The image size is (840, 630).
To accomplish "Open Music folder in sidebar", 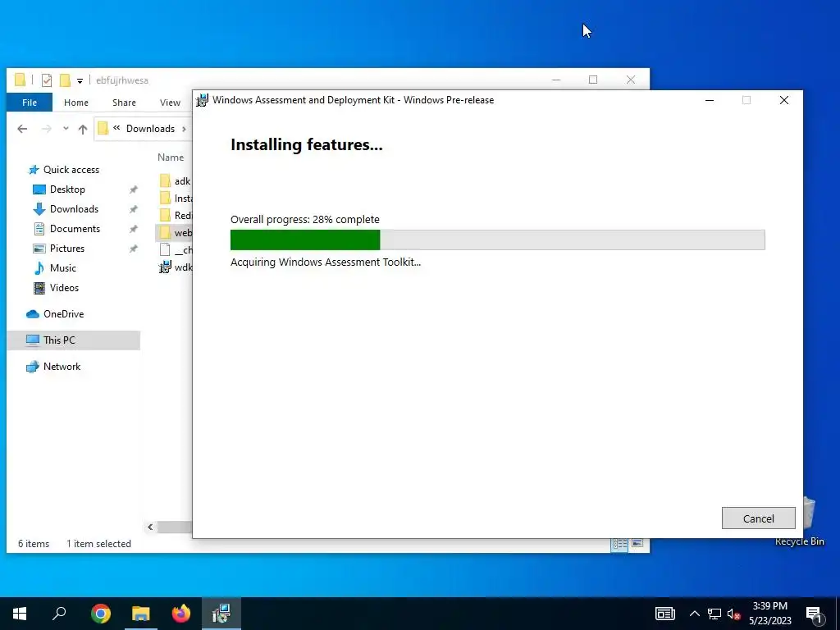I will pyautogui.click(x=63, y=268).
